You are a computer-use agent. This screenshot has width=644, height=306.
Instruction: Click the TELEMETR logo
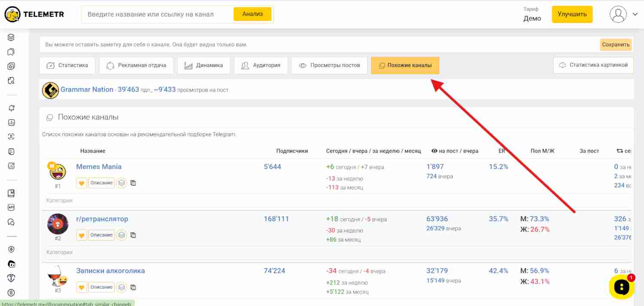pyautogui.click(x=34, y=15)
